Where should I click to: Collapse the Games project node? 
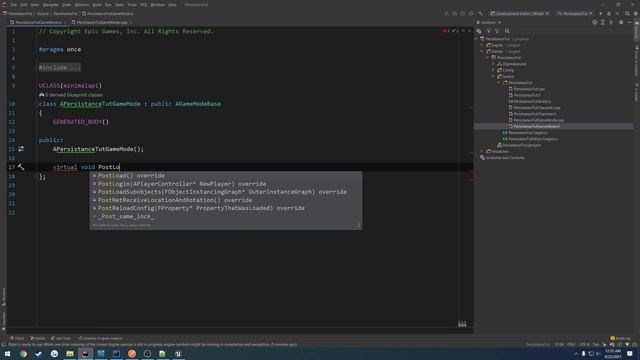pyautogui.click(x=482, y=51)
